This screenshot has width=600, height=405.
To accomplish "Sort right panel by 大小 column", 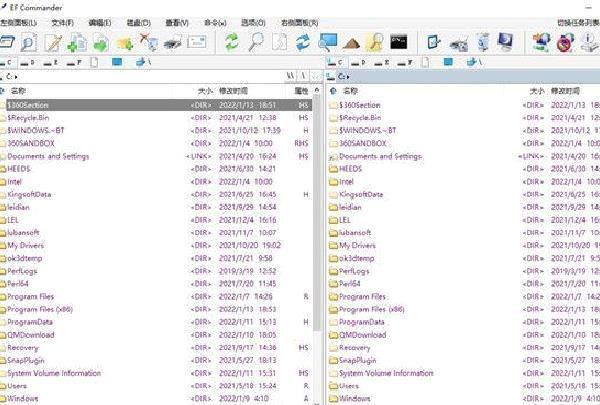I will (x=537, y=91).
